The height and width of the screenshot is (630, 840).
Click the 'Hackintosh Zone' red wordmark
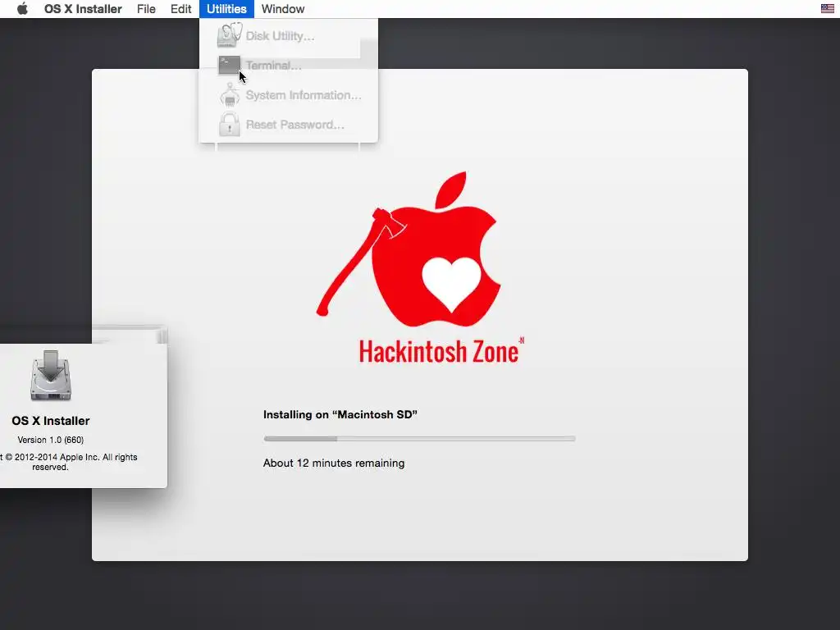coord(439,352)
